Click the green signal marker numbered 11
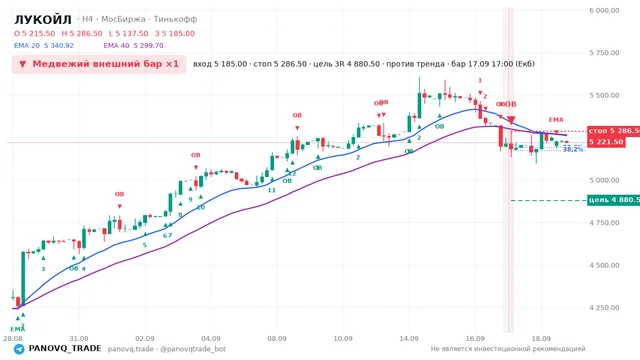The image size is (640, 360). pyautogui.click(x=272, y=190)
